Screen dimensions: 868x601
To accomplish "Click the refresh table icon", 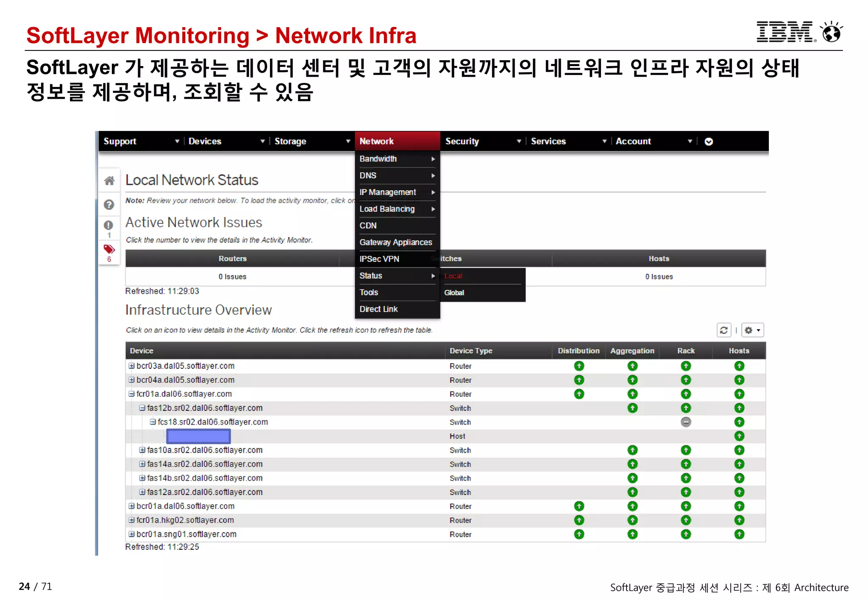I will tap(723, 330).
